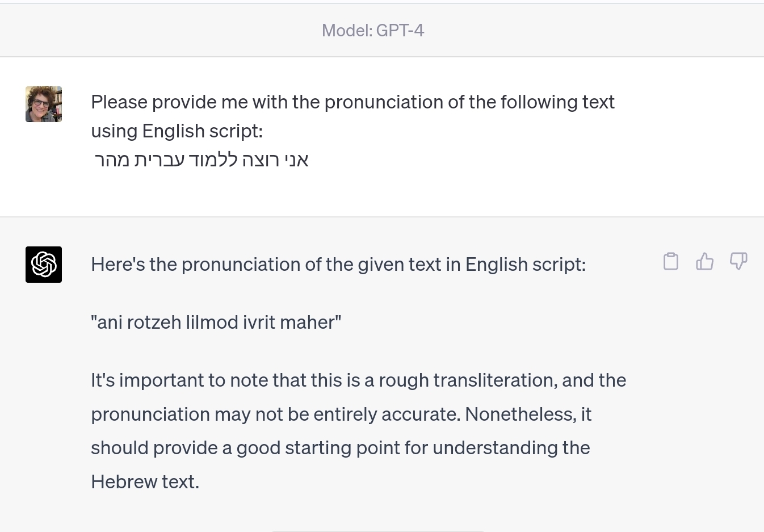
Task: Copy the assistant response with the clipboard icon
Action: 671,261
